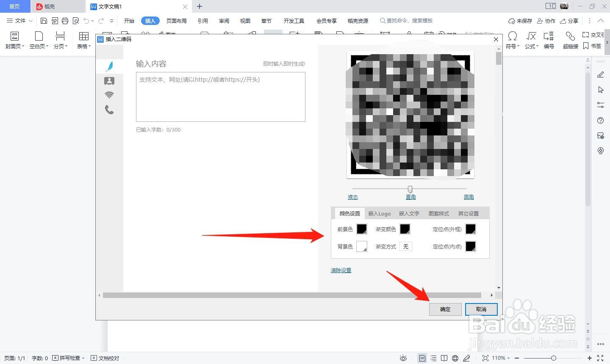Open settings sliders icon in right sidebar
Viewport: 610px width, 364px height.
click(x=601, y=105)
